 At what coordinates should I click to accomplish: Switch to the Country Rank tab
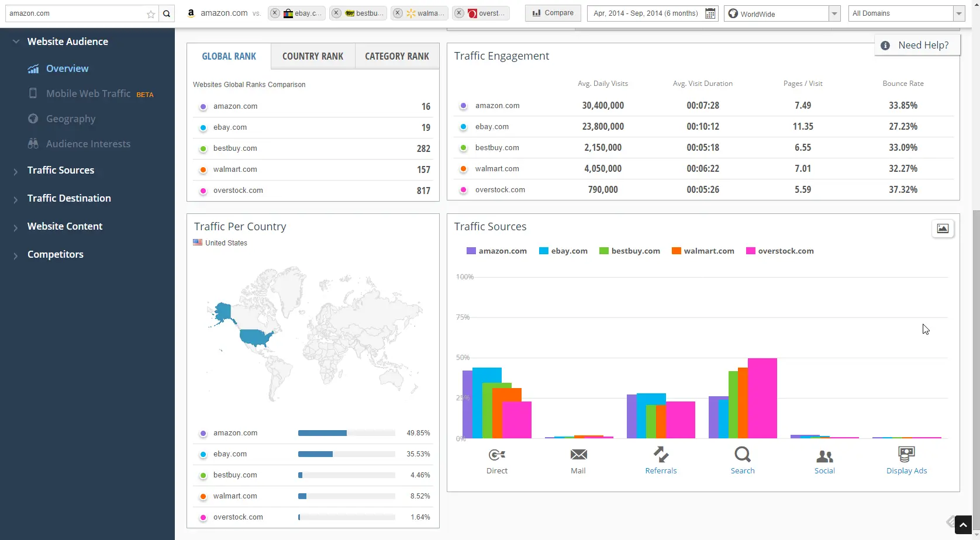313,56
